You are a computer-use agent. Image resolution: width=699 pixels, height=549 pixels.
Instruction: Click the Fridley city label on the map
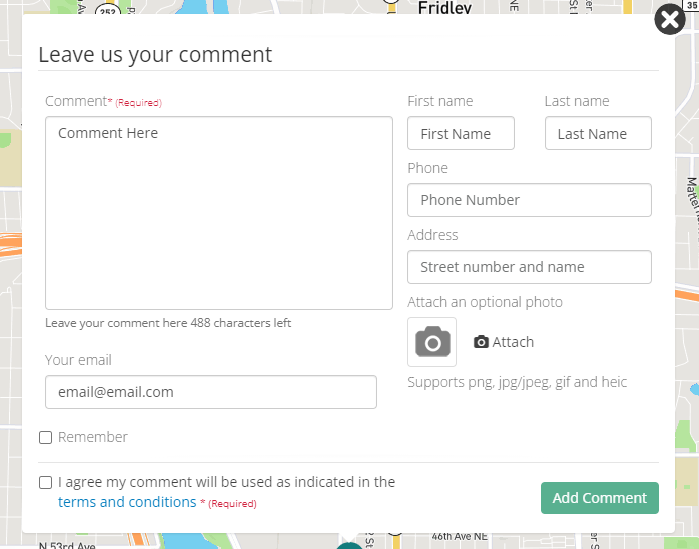pyautogui.click(x=445, y=7)
